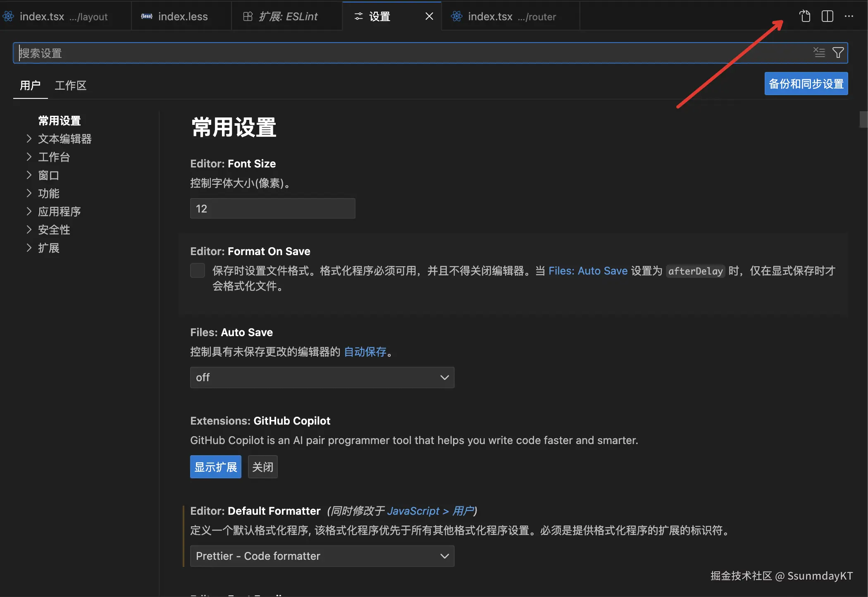Click the 备份和同步设置 button
This screenshot has width=868, height=597.
pos(806,84)
